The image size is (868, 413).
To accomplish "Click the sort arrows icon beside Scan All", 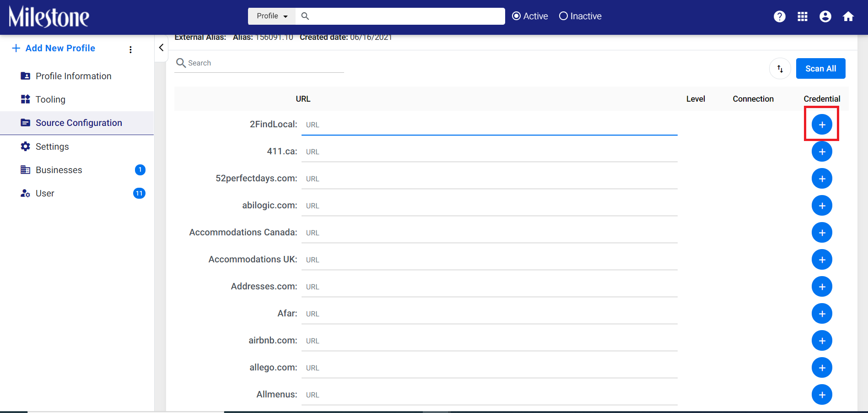I will [780, 69].
